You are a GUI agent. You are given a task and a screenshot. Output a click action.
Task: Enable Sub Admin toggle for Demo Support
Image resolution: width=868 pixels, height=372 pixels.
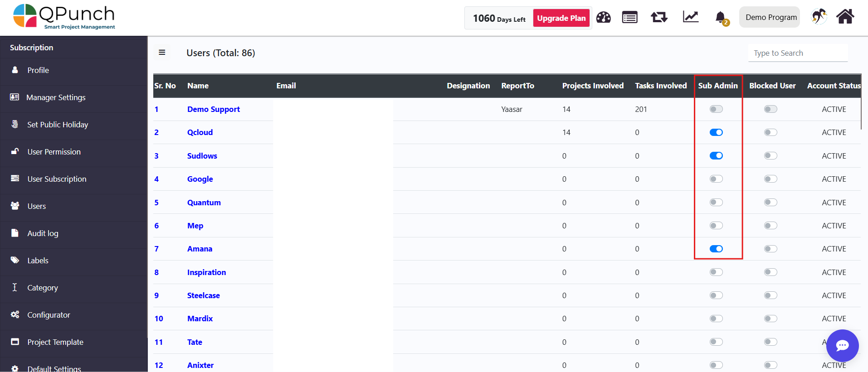[x=716, y=109]
